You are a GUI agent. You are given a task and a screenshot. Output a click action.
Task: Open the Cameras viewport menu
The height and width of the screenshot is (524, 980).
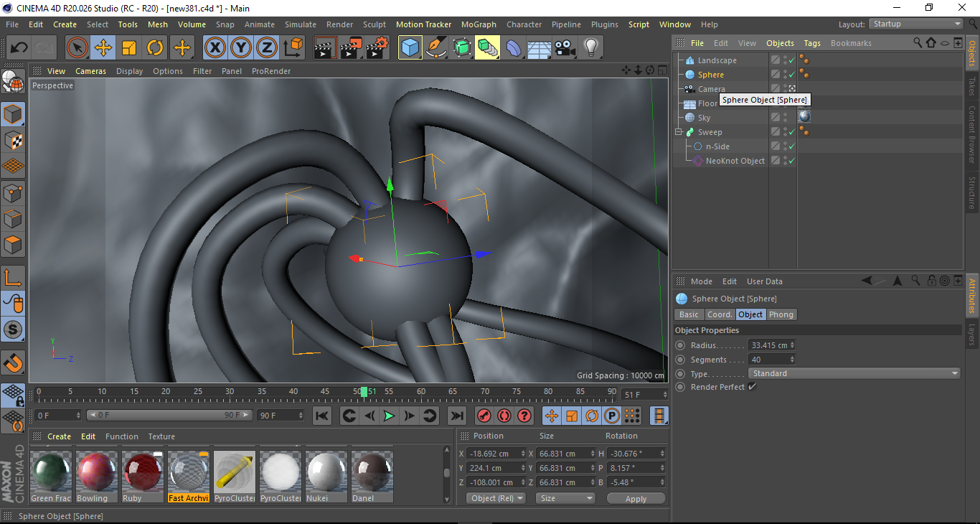point(91,71)
